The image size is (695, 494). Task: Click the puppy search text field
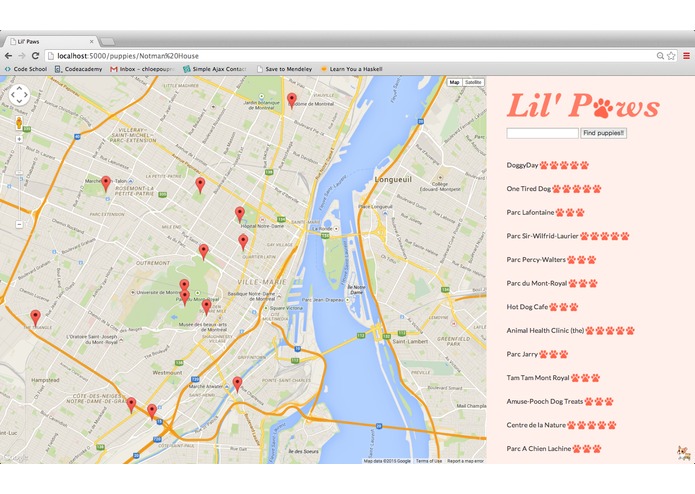543,133
